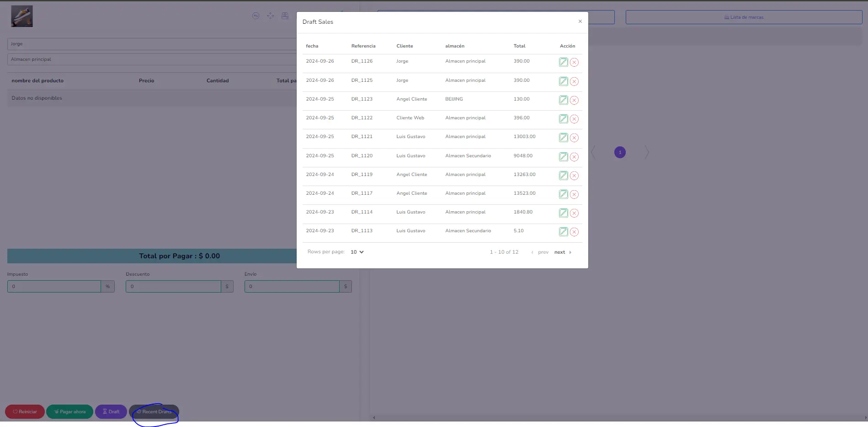
Task: Delete draft sale DR_1117
Action: pos(574,194)
